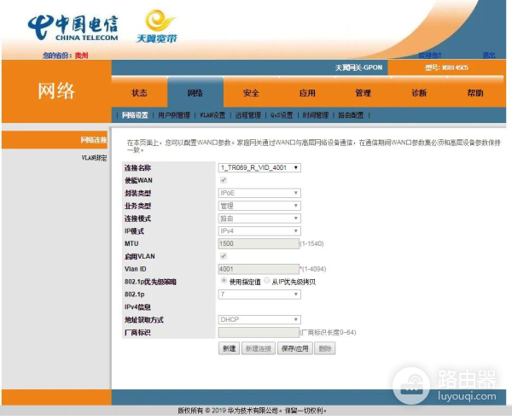Open the 连接名称 dropdown
This screenshot has height=420, width=512.
coord(259,168)
